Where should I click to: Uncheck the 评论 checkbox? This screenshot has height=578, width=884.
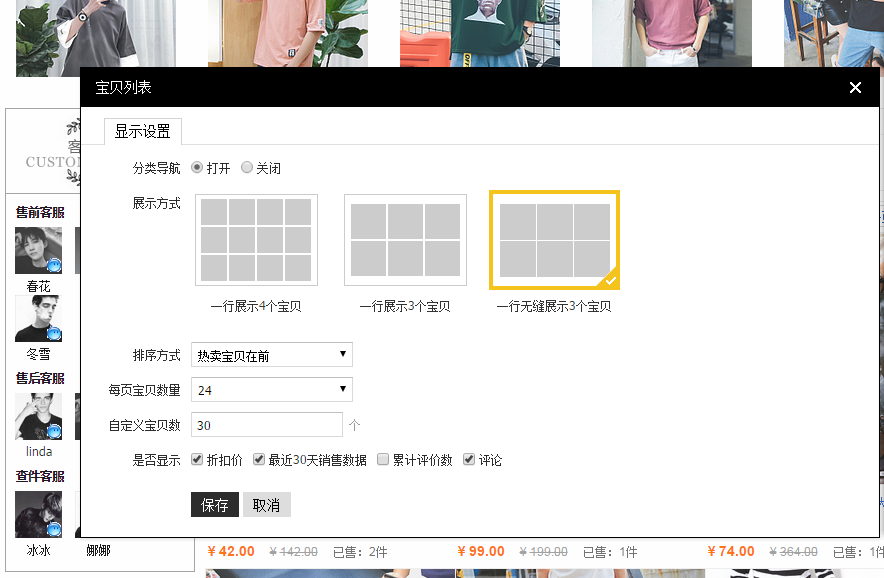[x=469, y=460]
